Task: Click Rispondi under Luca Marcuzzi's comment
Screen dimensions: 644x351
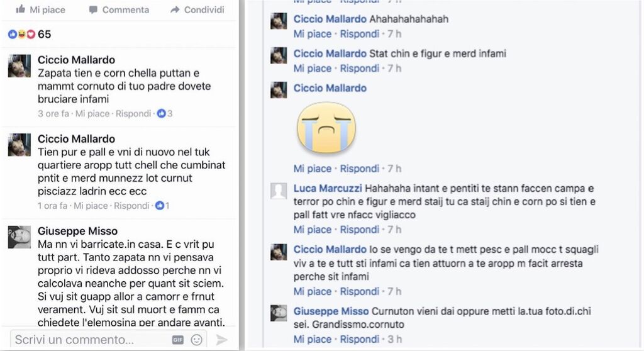Action: [x=359, y=230]
